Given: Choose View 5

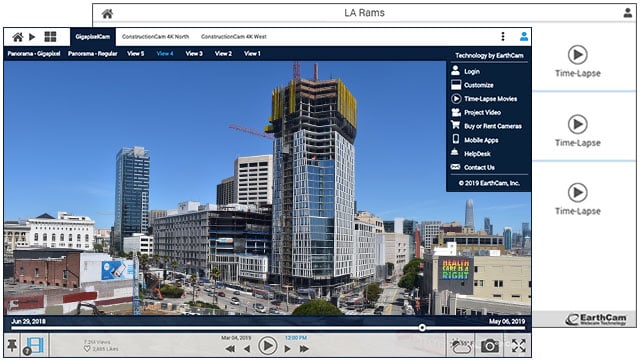Looking at the screenshot, I should [136, 53].
